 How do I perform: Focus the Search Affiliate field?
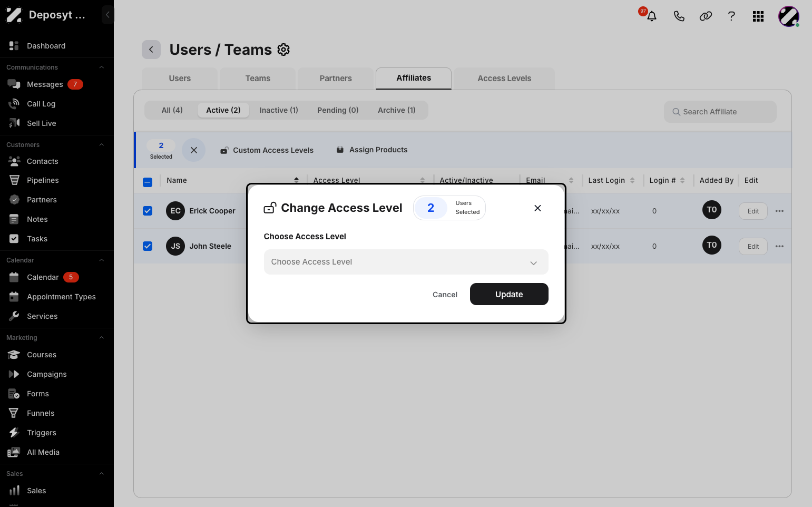click(720, 112)
